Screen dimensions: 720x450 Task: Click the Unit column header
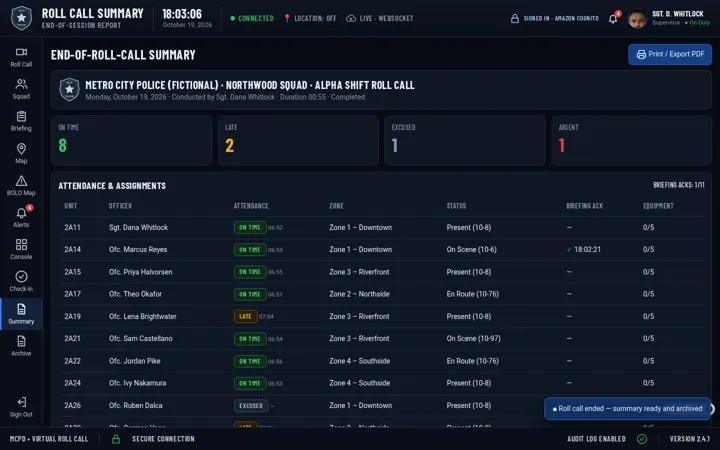[x=71, y=206]
